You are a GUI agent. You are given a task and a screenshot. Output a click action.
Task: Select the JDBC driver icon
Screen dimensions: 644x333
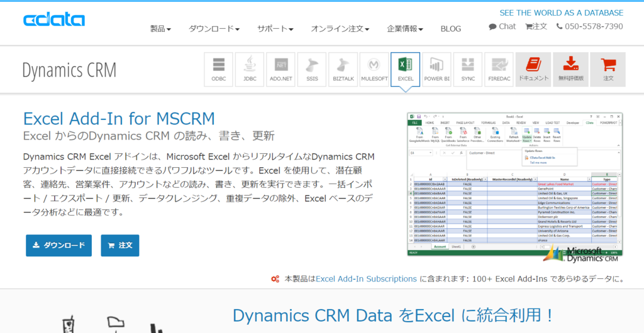pos(250,69)
